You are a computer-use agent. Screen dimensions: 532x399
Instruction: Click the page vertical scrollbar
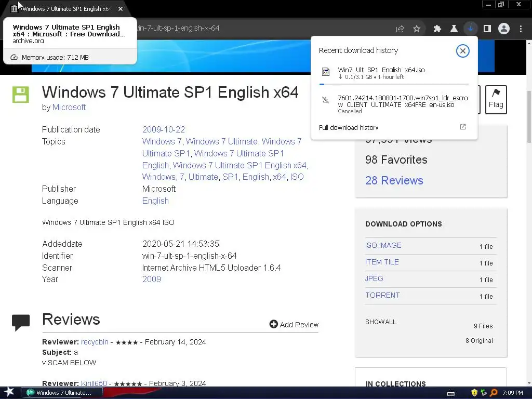click(528, 117)
